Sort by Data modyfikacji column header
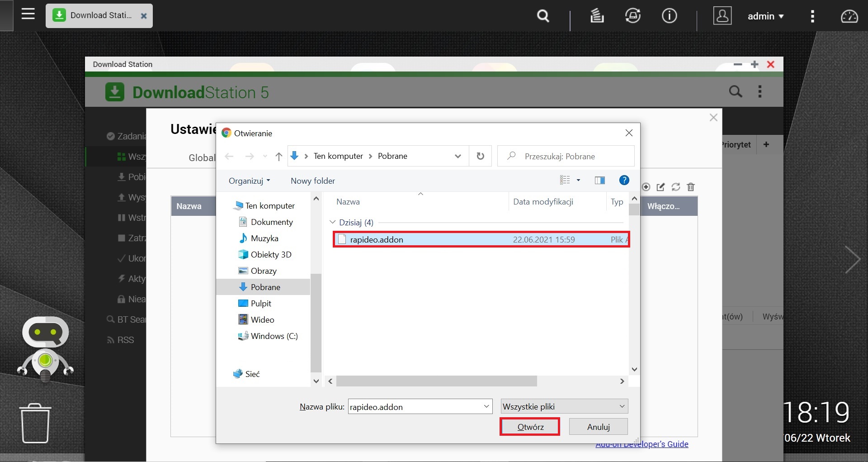 543,202
